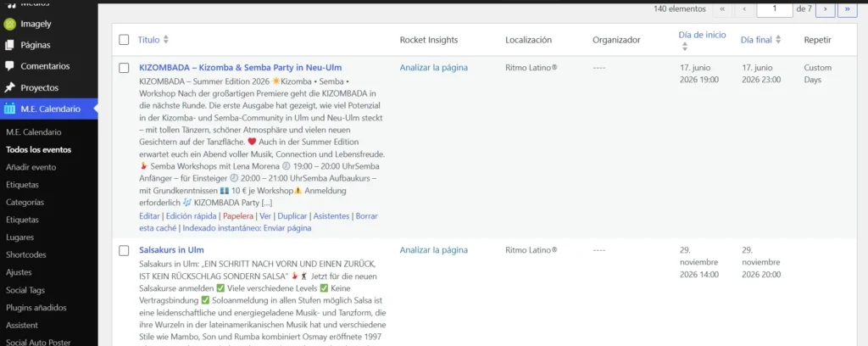The height and width of the screenshot is (346, 868).
Task: Check the KIZOMBADA event row checkbox
Action: 124,68
